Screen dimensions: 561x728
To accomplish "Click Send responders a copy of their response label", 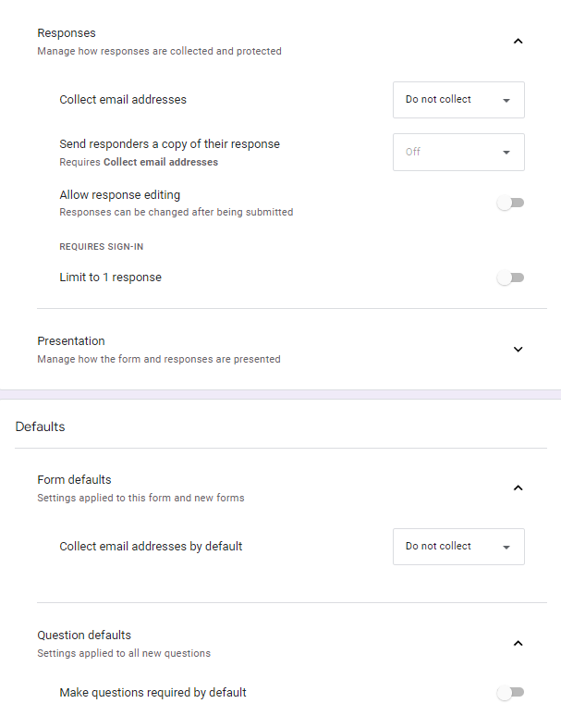I will [169, 144].
